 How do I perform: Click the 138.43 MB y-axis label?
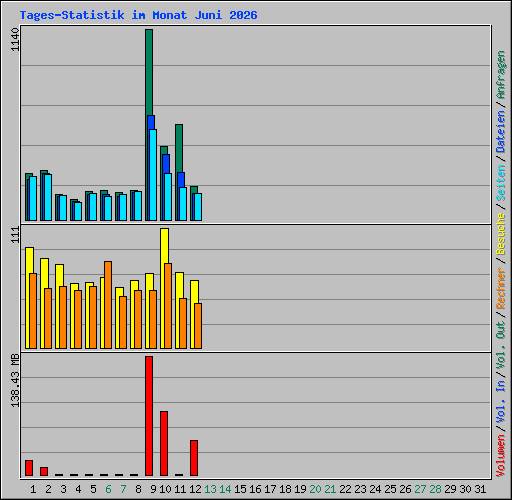click(15, 380)
